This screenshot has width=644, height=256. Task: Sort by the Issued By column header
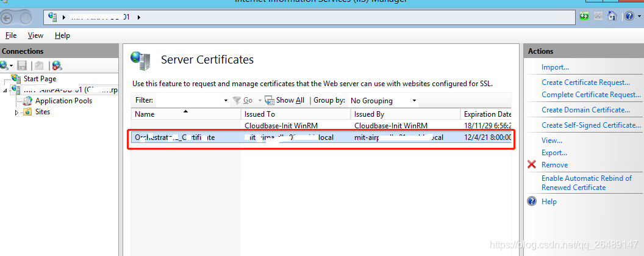click(x=406, y=114)
